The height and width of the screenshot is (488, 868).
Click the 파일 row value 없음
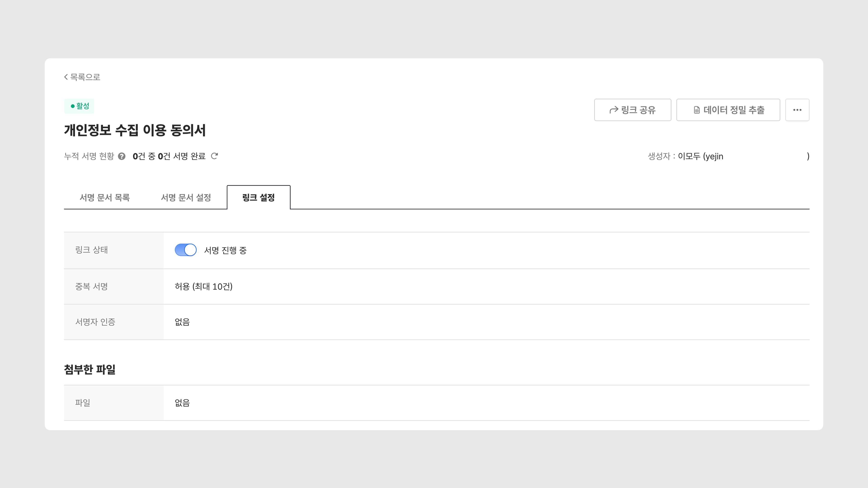click(x=182, y=403)
